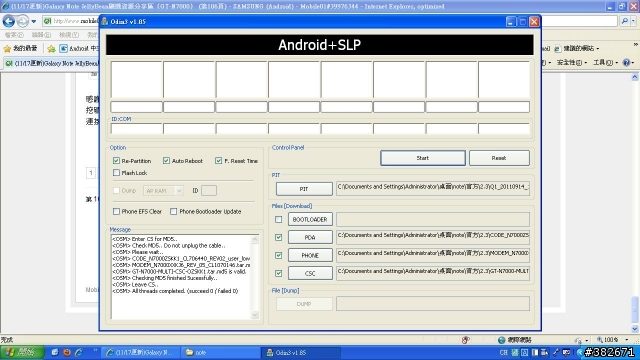Start flashing with the Start button

point(422,158)
